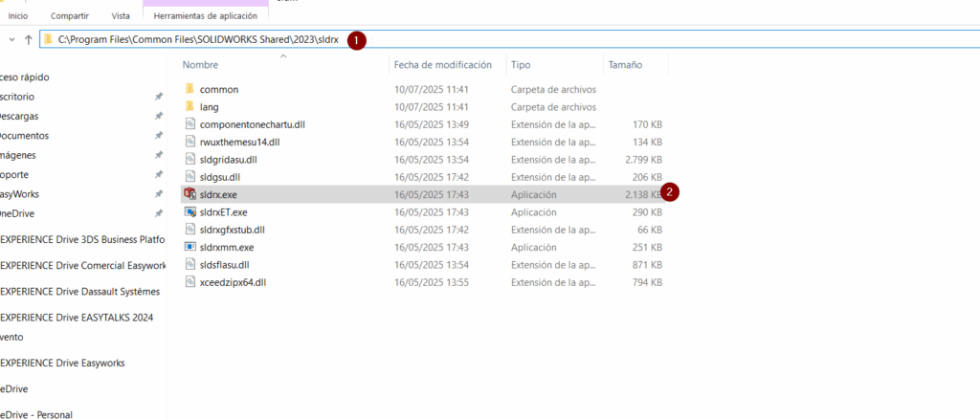Select componentonechartu.dll file icon

(190, 124)
